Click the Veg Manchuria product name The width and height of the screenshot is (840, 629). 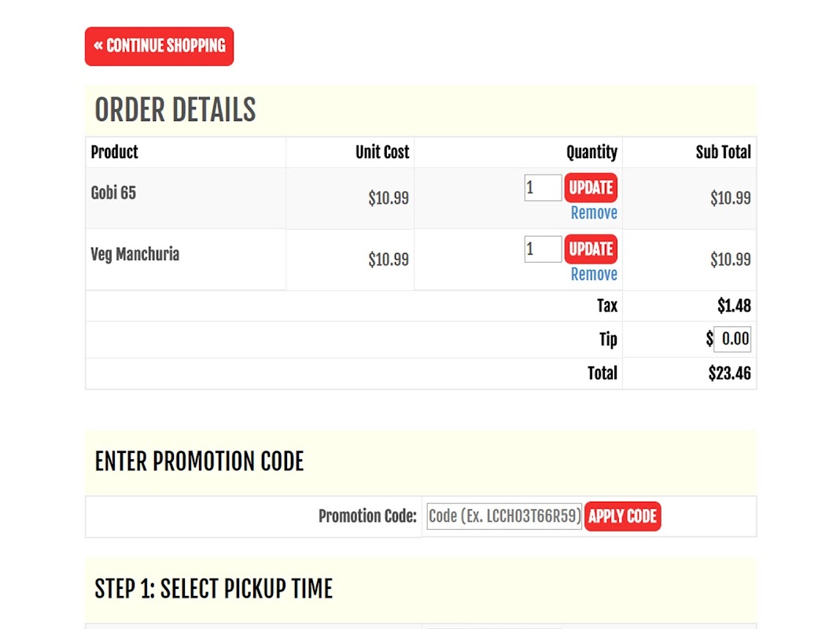[x=134, y=254]
